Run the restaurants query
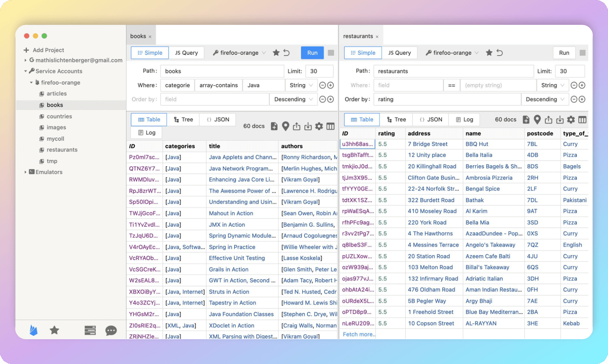Viewport: 608px width, 364px height. point(564,53)
